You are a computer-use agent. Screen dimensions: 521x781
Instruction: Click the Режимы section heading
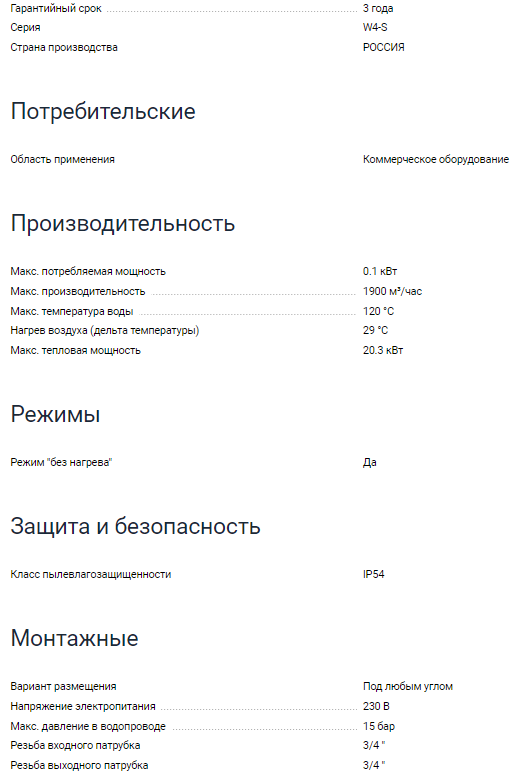(55, 414)
